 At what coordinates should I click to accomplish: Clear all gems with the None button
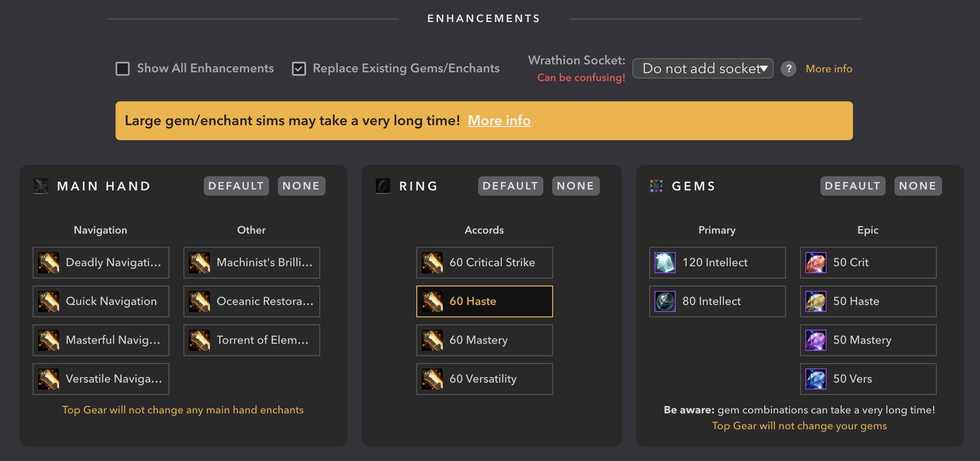click(918, 186)
